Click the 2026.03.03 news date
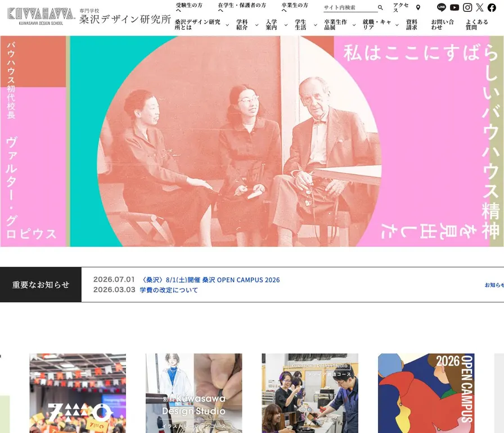Image resolution: width=504 pixels, height=433 pixels. pos(114,290)
